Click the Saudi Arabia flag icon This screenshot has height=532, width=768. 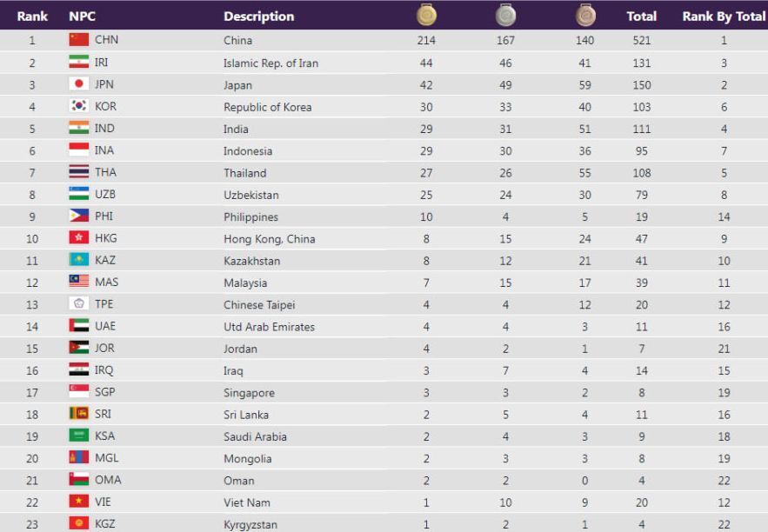(x=79, y=436)
